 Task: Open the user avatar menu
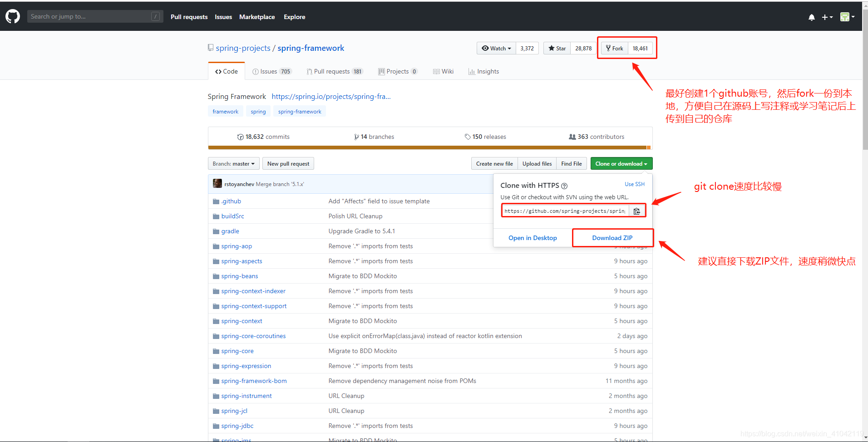click(847, 17)
